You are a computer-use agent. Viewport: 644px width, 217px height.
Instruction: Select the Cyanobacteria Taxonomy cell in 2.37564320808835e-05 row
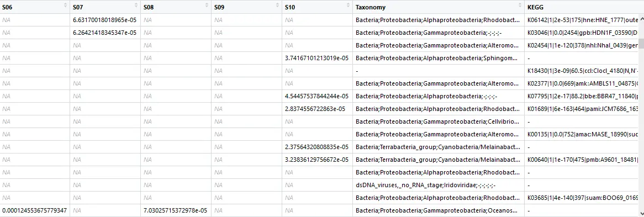tap(439, 147)
